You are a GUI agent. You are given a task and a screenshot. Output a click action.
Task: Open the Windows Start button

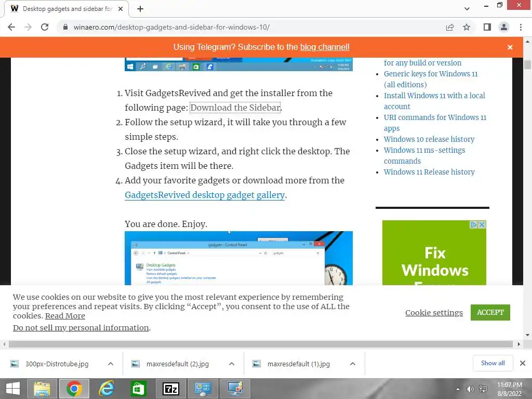pos(13,389)
